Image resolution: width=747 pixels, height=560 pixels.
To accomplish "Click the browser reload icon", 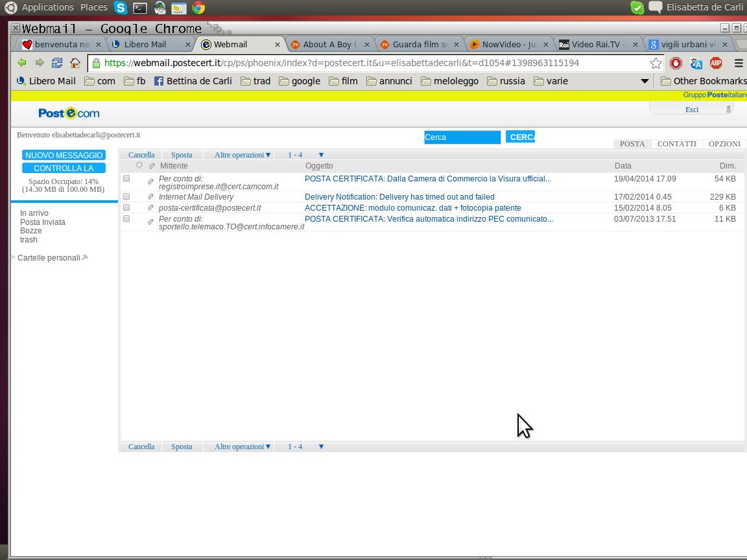I will pos(57,63).
